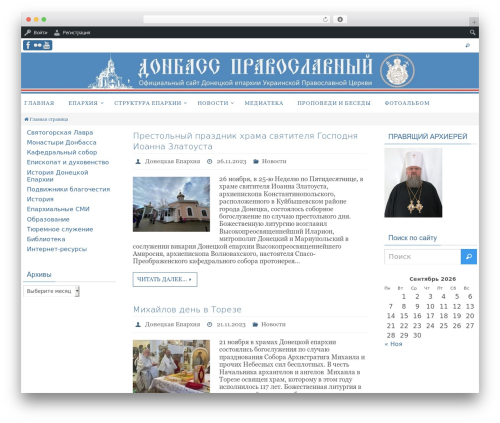
Task: Click the Главная страница breadcrumb
Action: coord(49,119)
